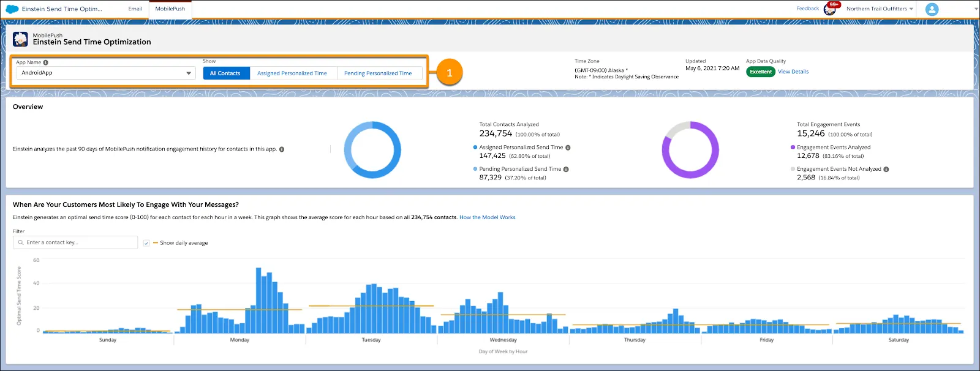Open How the Model Works link
This screenshot has height=371, width=980.
pos(488,217)
